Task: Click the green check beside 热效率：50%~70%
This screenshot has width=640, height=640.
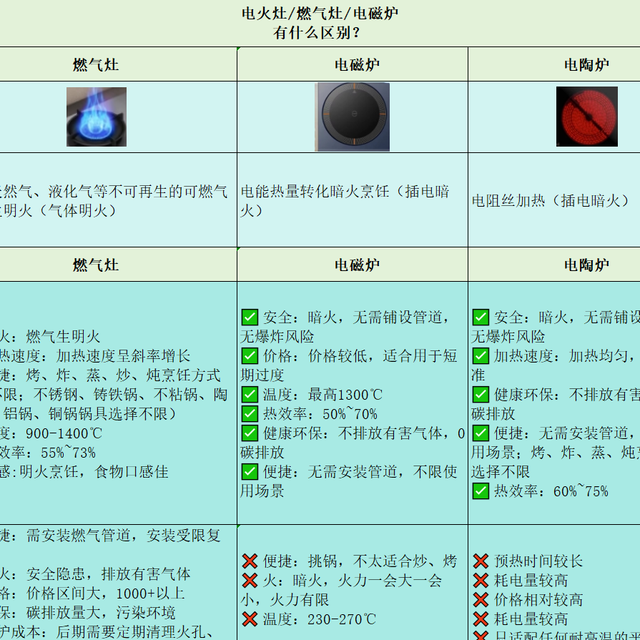Action: (x=249, y=414)
